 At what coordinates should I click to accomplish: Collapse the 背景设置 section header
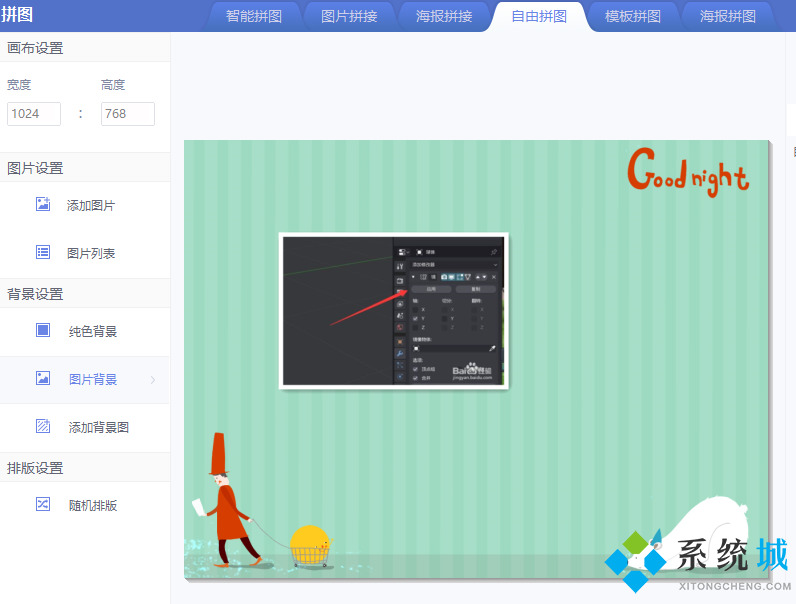click(35, 294)
